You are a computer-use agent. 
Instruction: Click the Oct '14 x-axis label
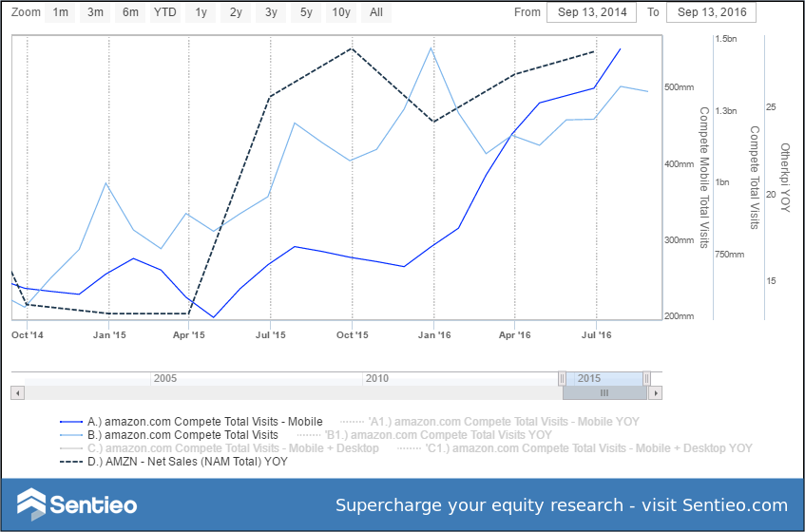tap(28, 335)
